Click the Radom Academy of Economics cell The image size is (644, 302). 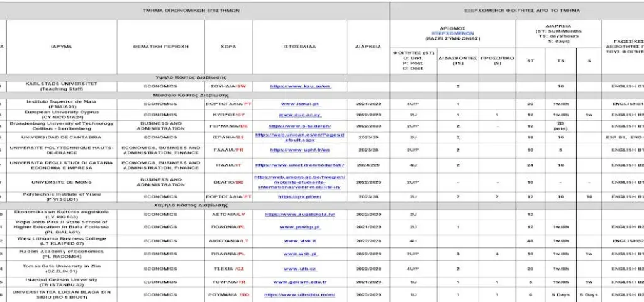pos(62,254)
